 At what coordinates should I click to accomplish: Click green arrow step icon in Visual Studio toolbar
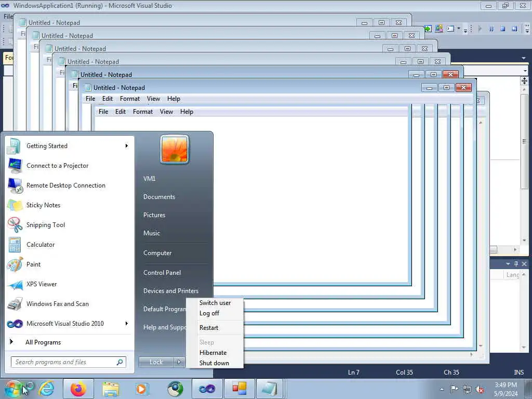pos(428,29)
